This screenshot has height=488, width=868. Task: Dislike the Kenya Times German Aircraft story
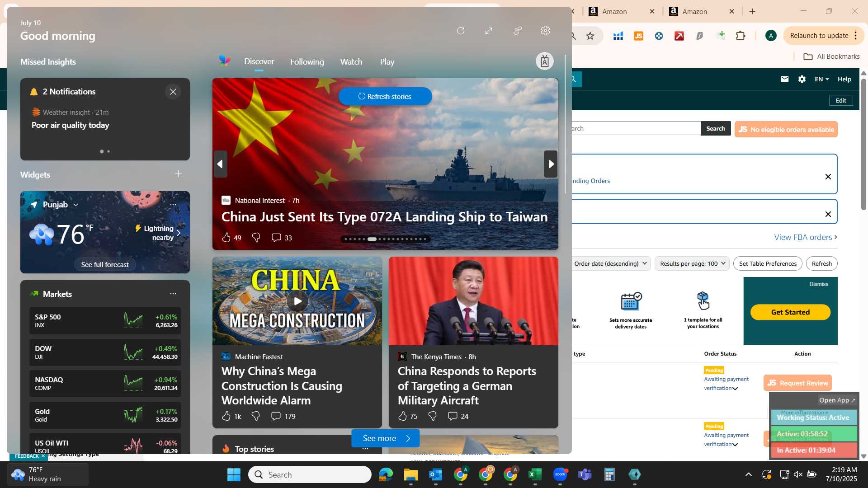pyautogui.click(x=432, y=416)
